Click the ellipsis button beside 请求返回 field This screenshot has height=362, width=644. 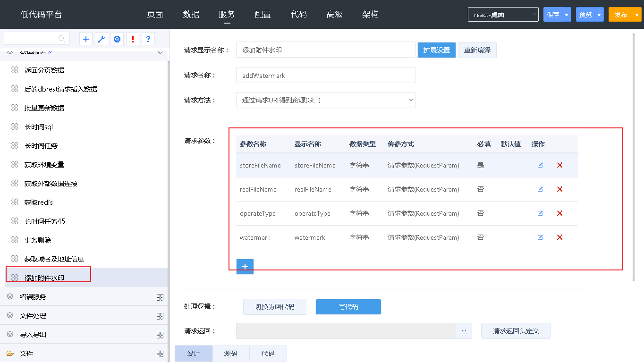[464, 331]
